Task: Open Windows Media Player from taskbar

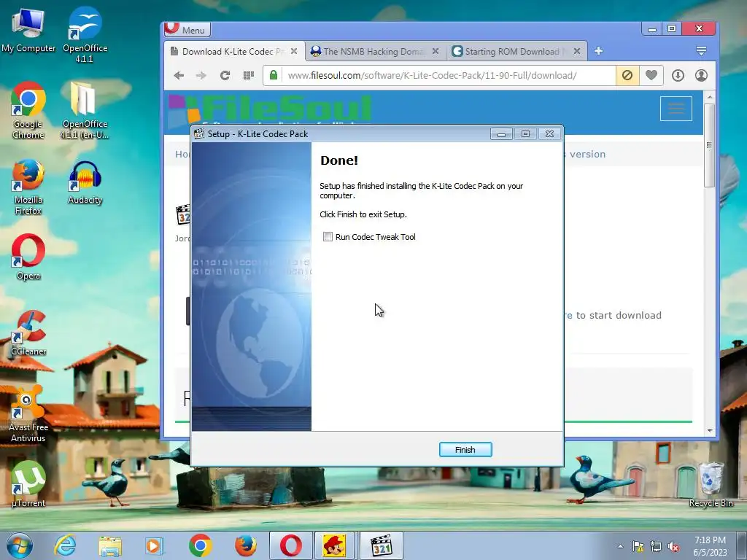Action: (155, 545)
